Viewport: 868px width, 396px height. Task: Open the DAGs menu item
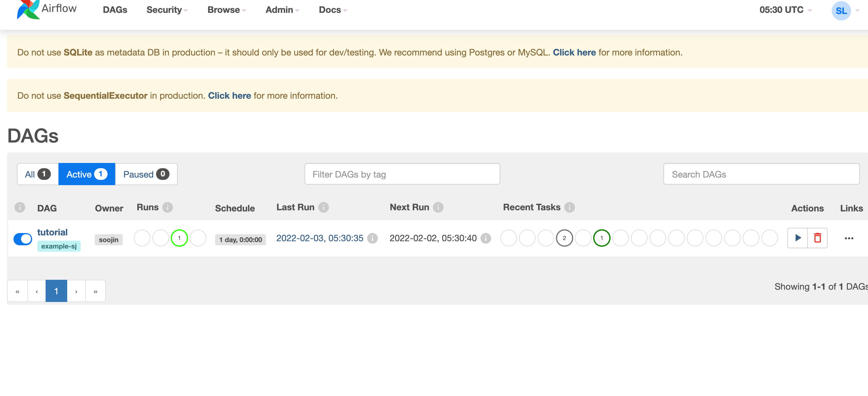click(x=115, y=10)
